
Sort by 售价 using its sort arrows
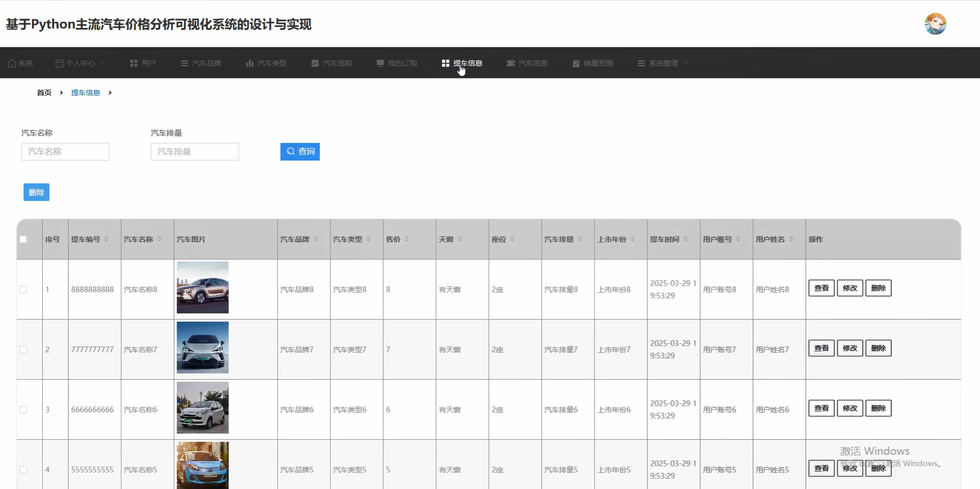pyautogui.click(x=407, y=239)
